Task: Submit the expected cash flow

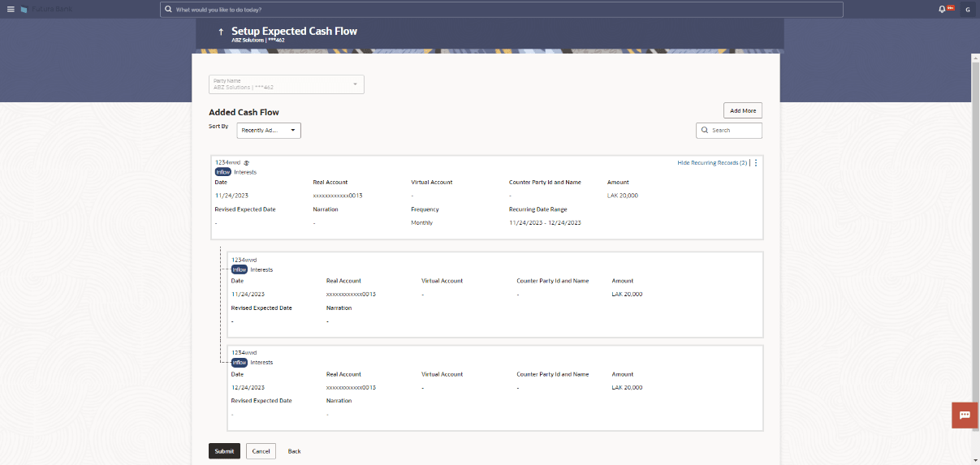Action: [x=224, y=451]
